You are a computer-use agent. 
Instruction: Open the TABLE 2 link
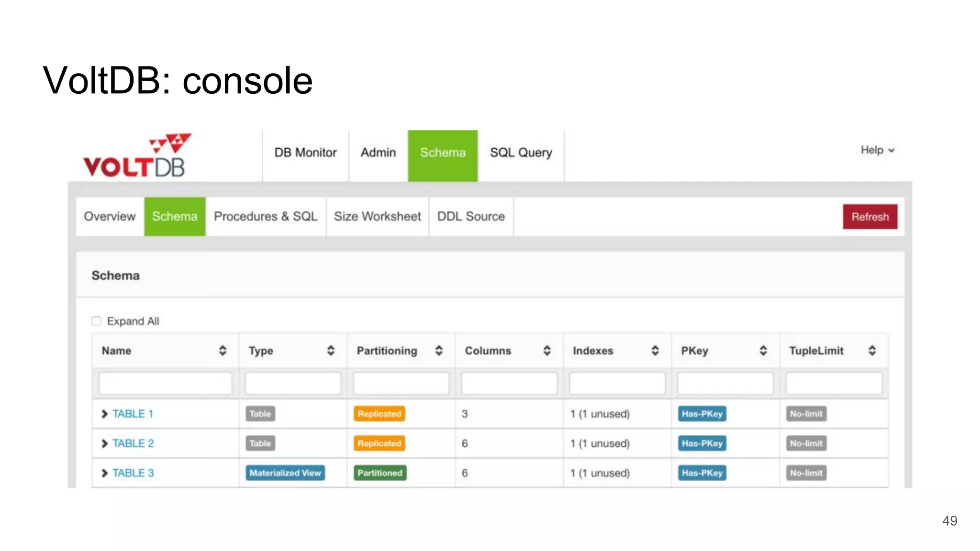(133, 443)
